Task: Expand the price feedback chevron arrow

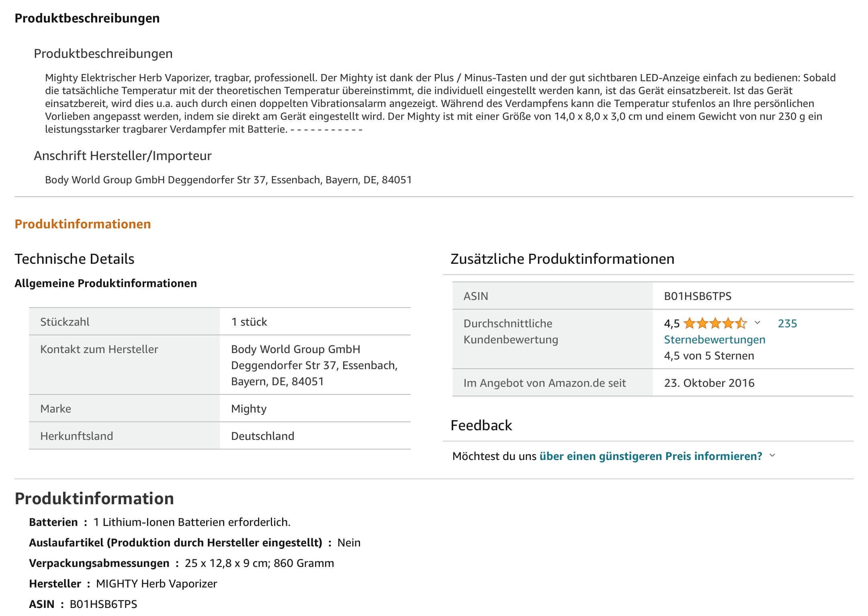Action: 772,456
